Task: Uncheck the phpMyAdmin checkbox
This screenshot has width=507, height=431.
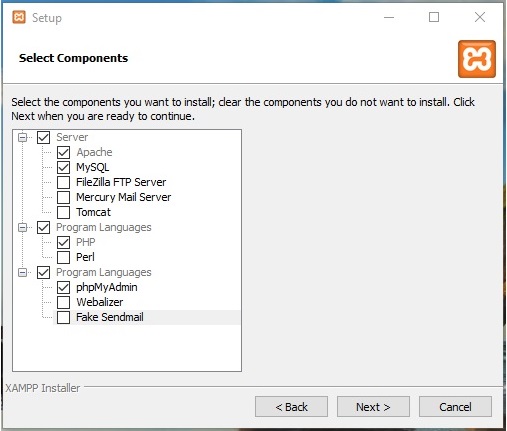Action: [x=63, y=287]
